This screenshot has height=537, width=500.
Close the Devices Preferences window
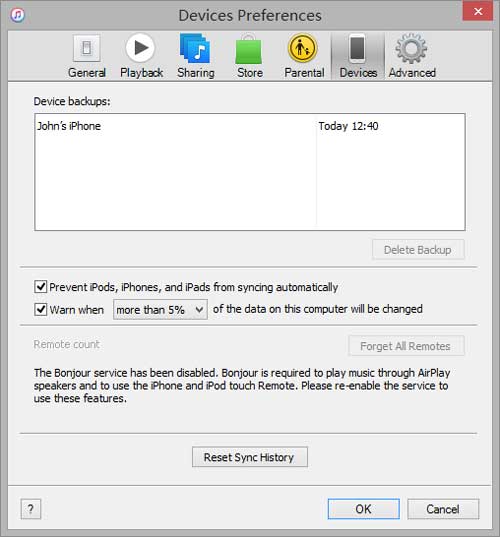pyautogui.click(x=477, y=11)
